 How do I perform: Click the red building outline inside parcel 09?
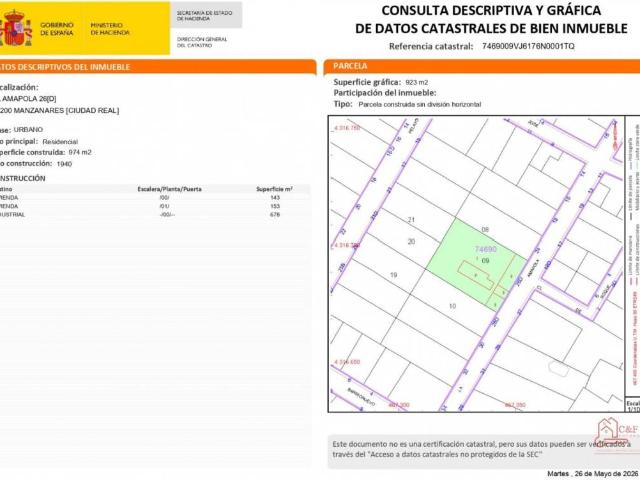click(x=476, y=275)
